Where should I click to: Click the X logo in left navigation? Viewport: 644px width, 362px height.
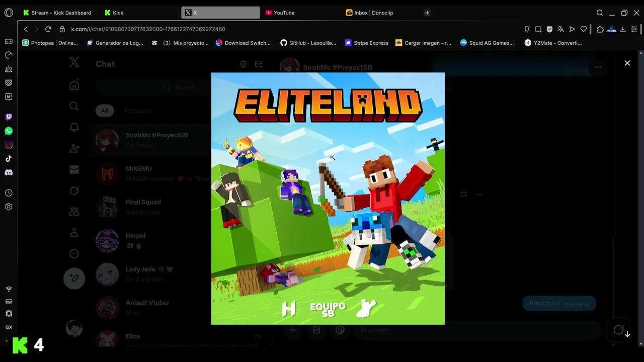(74, 62)
